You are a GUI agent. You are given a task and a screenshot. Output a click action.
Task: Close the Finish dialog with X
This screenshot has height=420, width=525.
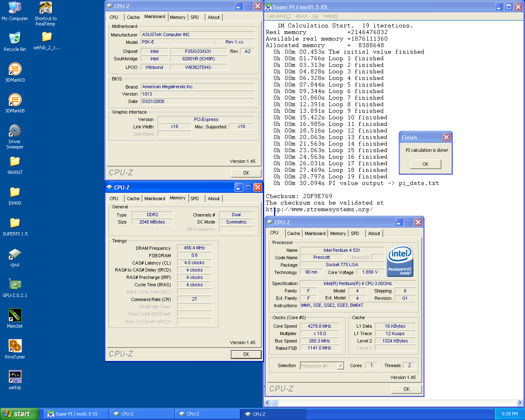point(446,137)
